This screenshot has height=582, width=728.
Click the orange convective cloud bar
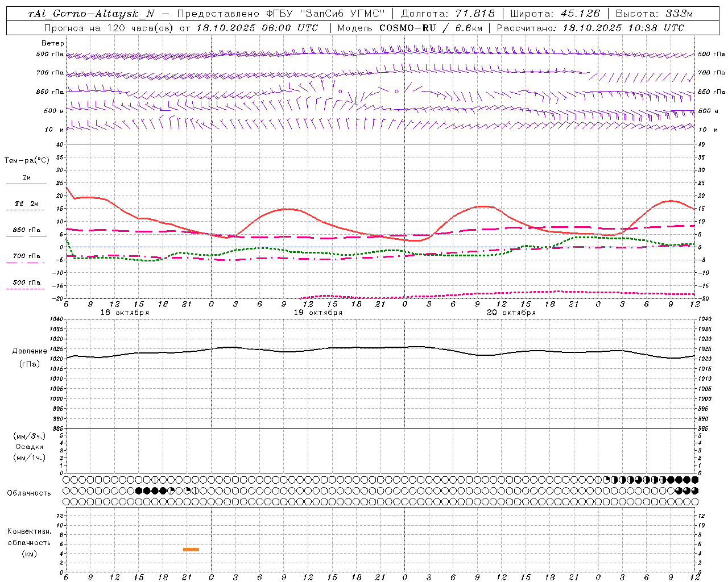pos(191,549)
